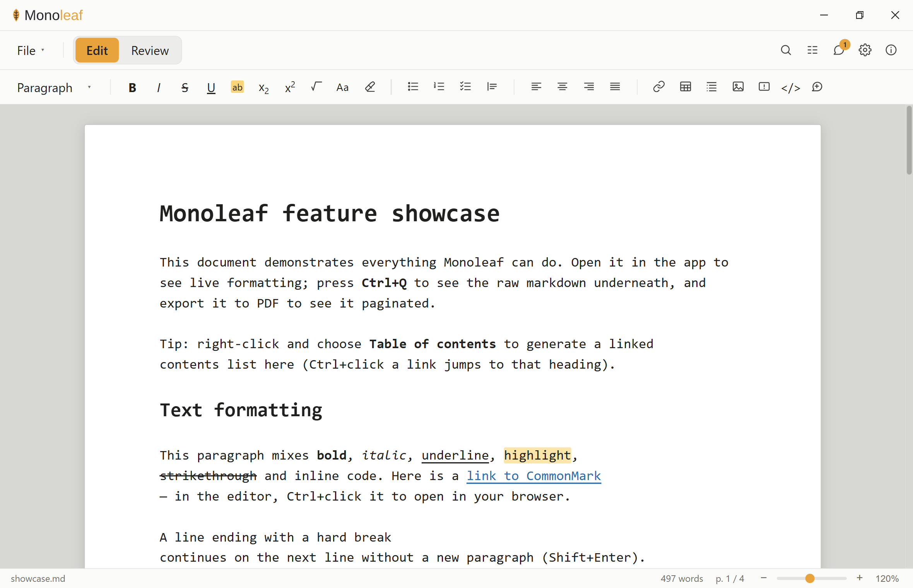
Task: Switch to Review mode
Action: point(150,50)
